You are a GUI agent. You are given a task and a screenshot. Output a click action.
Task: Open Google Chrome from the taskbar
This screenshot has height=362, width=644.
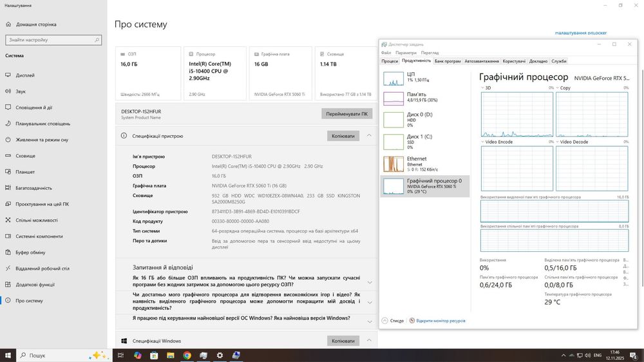point(187,356)
